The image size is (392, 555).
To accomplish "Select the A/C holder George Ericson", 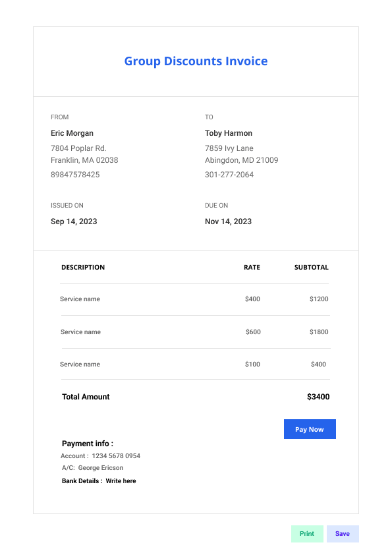I will tap(101, 468).
